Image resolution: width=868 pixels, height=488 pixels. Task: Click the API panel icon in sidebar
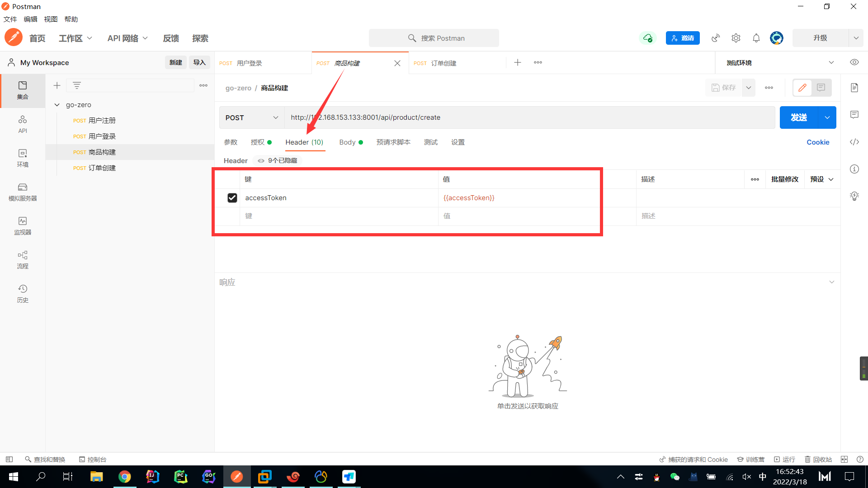(x=22, y=125)
